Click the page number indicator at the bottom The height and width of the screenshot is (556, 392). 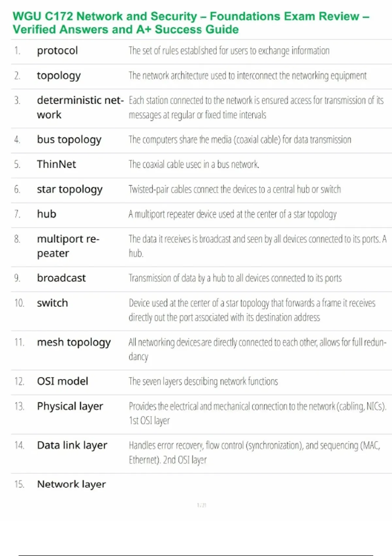tap(202, 505)
